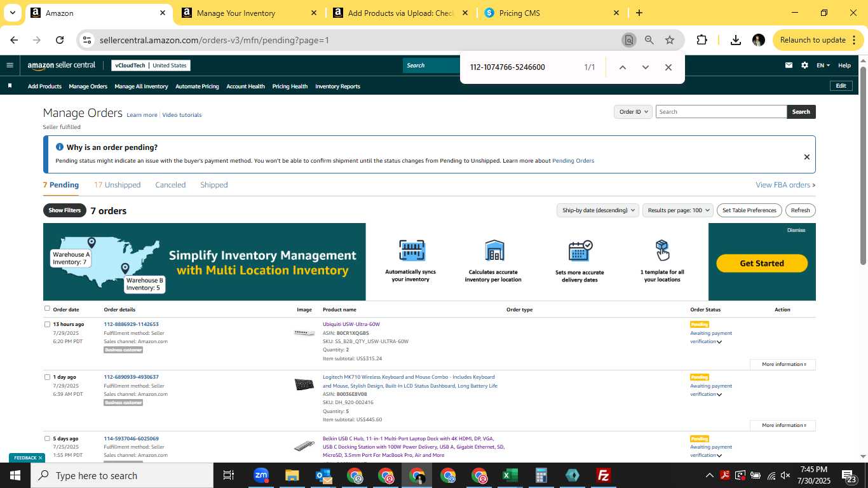Open Outlook from the taskbar
This screenshot has width=868, height=488.
pos(323,475)
